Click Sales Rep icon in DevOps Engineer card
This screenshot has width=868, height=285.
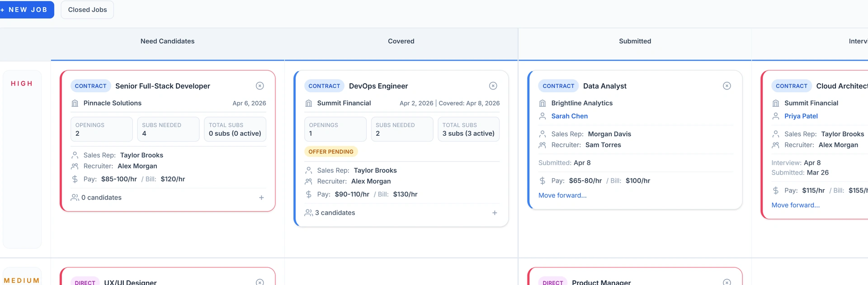(309, 171)
